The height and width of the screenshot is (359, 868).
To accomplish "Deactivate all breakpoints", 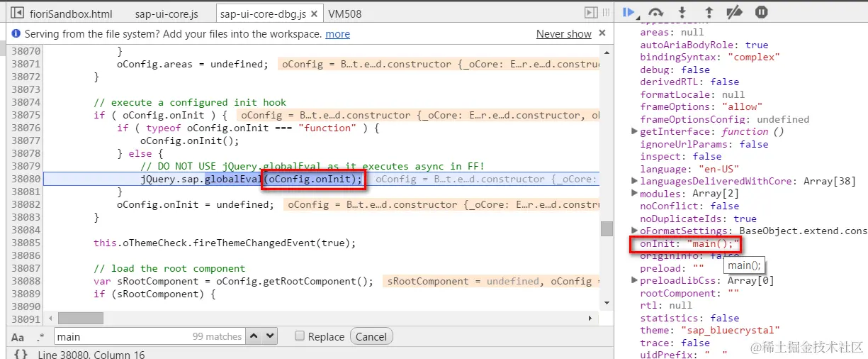I will 734,12.
